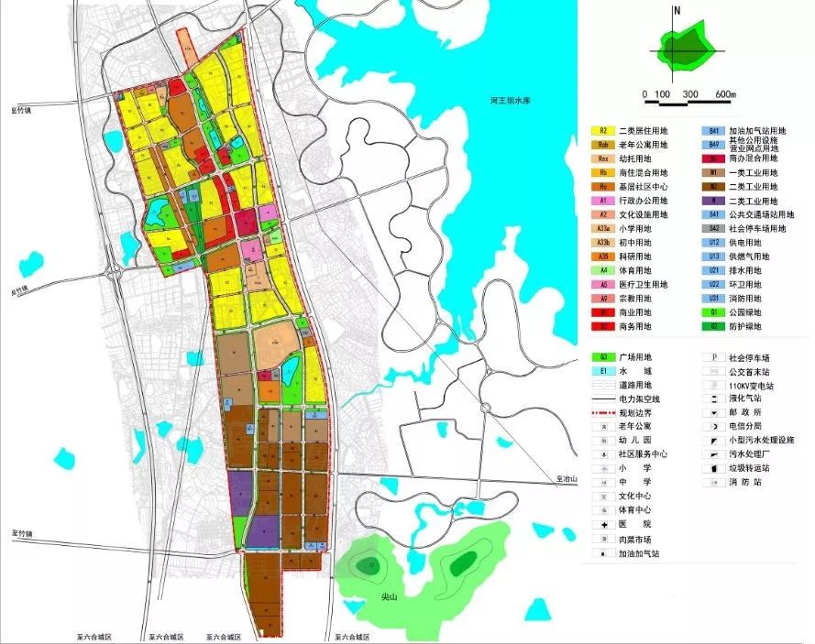Click the M1 一类工业用地 swatch
The image size is (815, 644).
coord(714,173)
